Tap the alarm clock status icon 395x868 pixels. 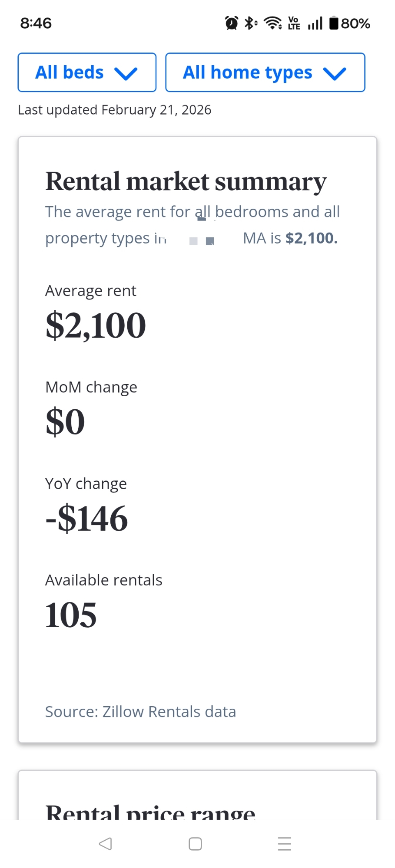(x=232, y=23)
